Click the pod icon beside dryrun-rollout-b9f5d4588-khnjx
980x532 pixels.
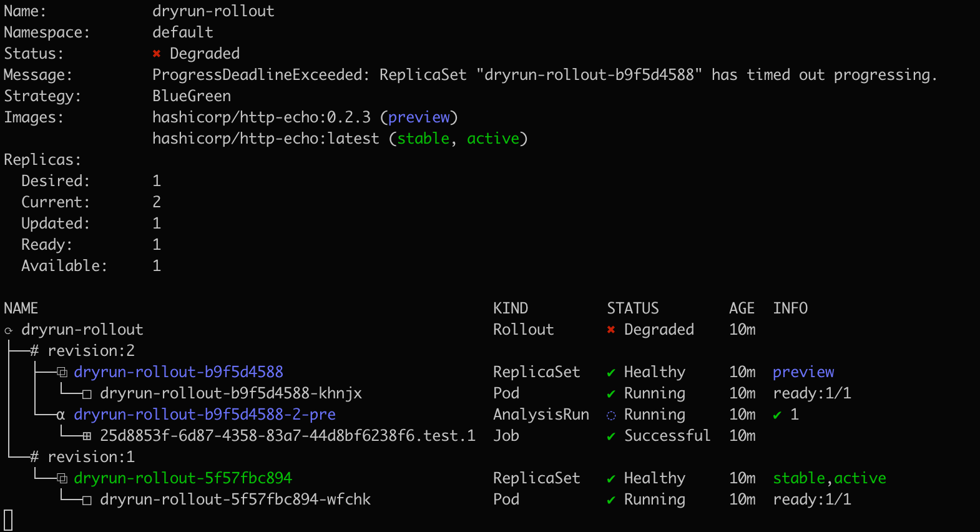(x=87, y=394)
